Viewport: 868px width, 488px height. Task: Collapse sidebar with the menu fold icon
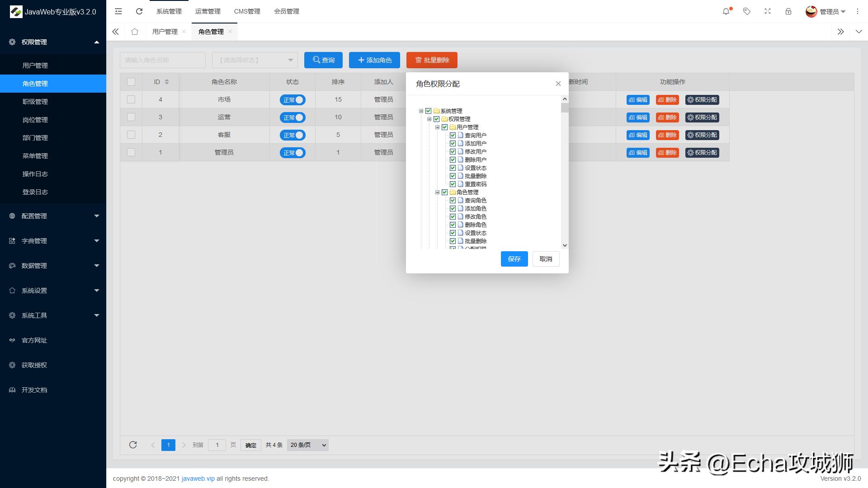click(x=118, y=12)
